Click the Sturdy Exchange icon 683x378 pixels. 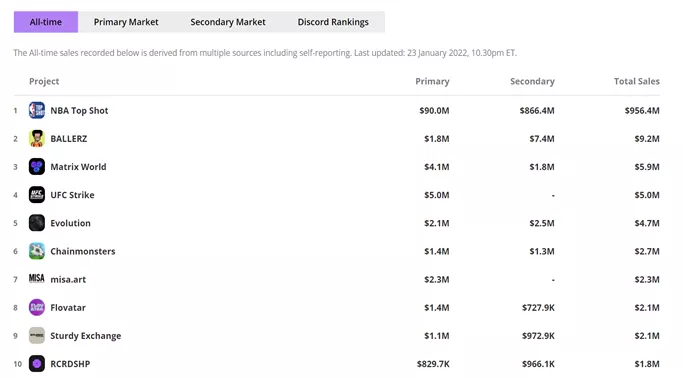pos(37,336)
